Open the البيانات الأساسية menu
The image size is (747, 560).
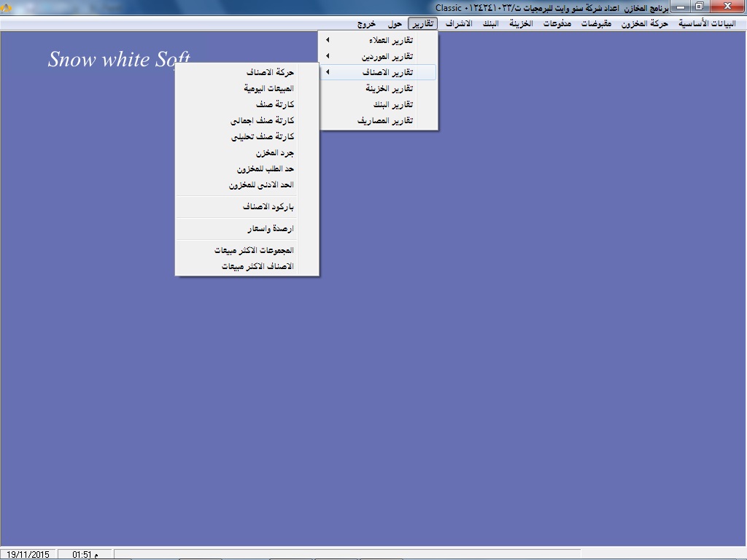pyautogui.click(x=707, y=23)
